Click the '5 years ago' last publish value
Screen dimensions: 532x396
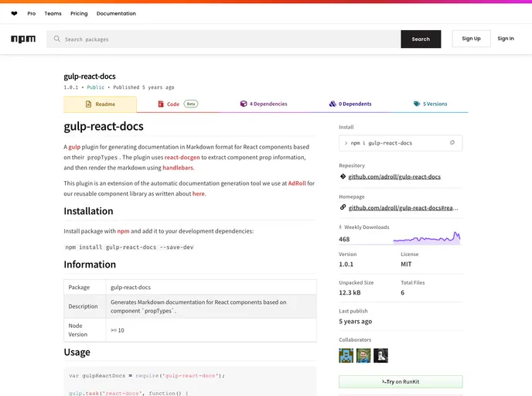tap(355, 321)
